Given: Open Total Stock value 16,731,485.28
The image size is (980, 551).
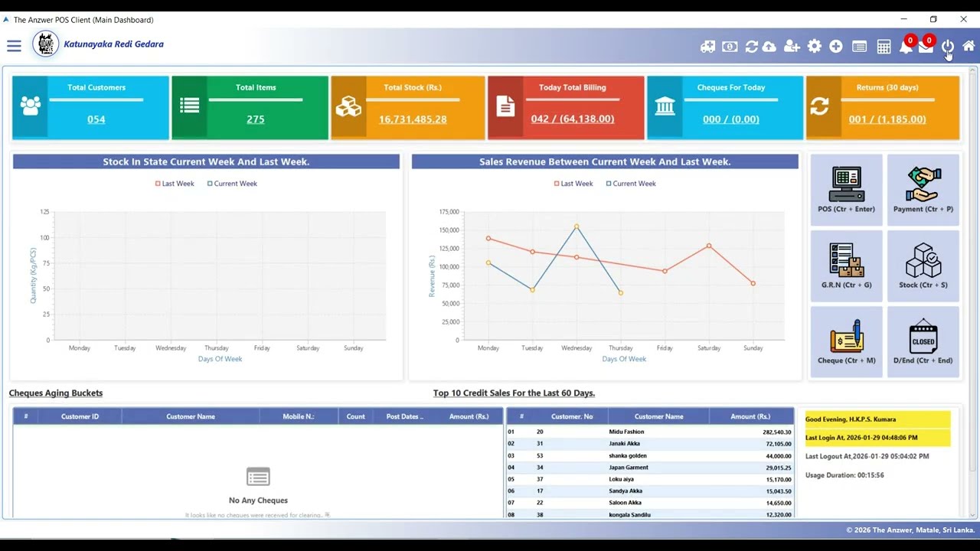Looking at the screenshot, I should 413,119.
